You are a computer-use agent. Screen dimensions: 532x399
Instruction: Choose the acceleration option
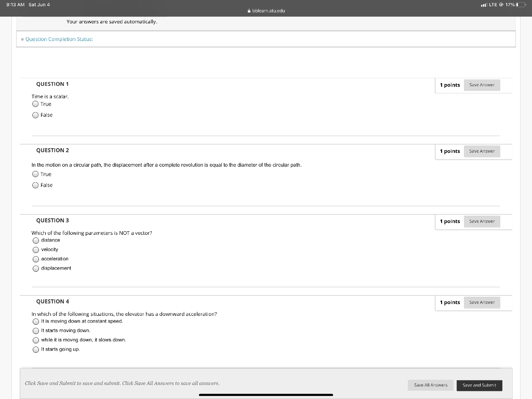[36, 259]
